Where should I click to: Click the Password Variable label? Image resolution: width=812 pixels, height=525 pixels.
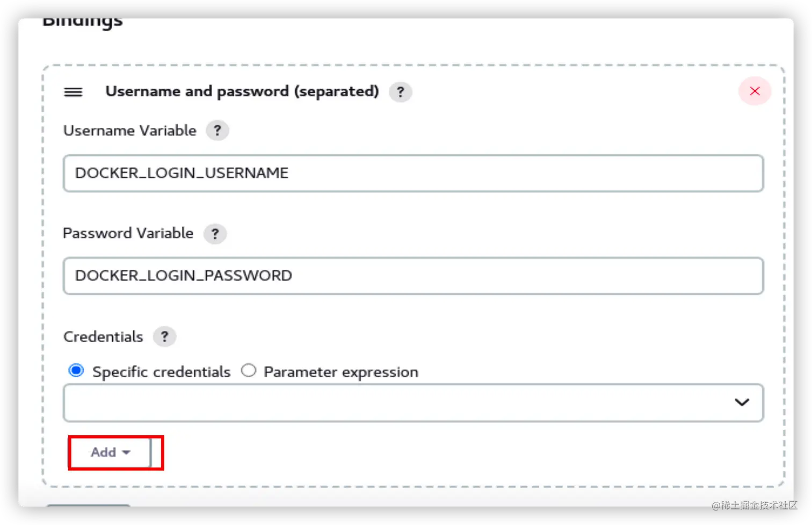point(128,233)
